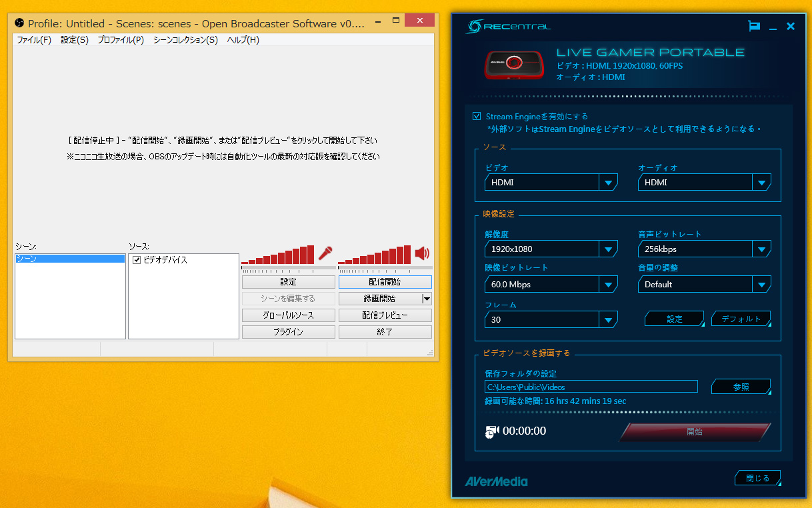Open the ファイル(F) menu
812x508 pixels.
(34, 40)
